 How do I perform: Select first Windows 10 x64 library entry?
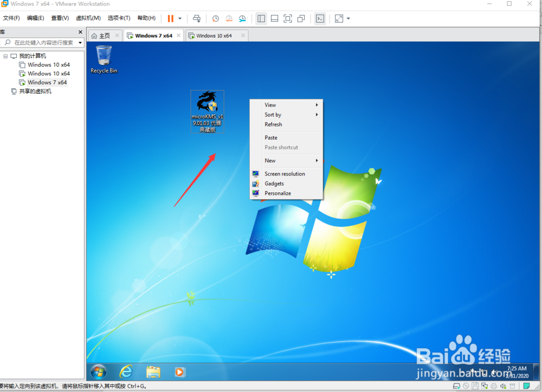(49, 64)
